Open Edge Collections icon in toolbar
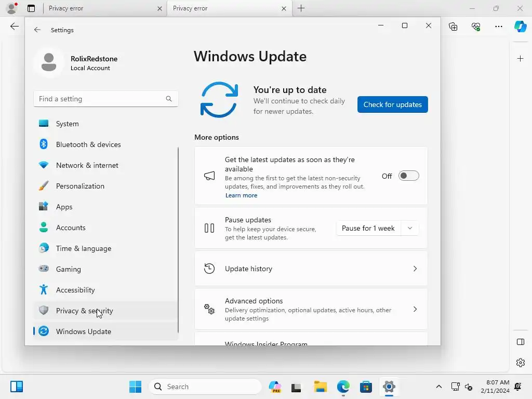 pos(453,26)
